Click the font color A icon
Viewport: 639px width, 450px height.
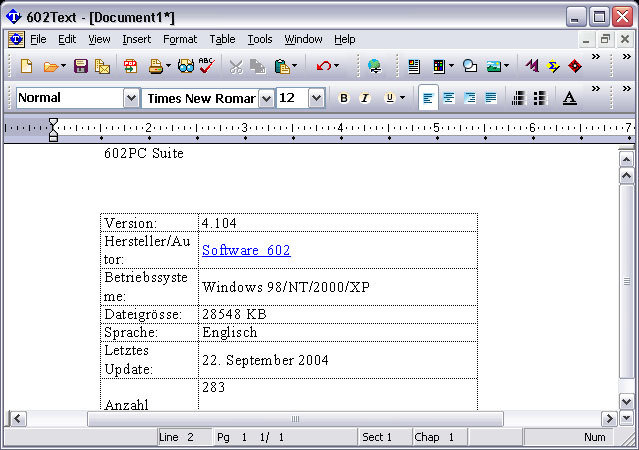pos(570,98)
